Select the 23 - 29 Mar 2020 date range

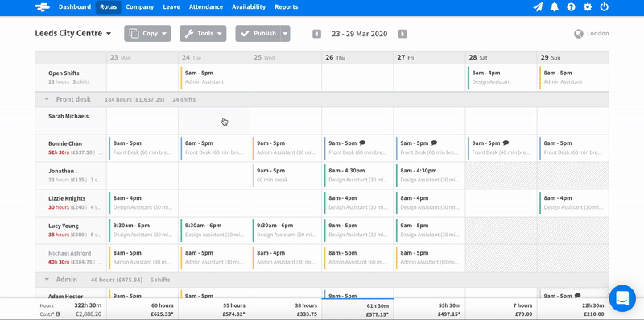pyautogui.click(x=359, y=34)
